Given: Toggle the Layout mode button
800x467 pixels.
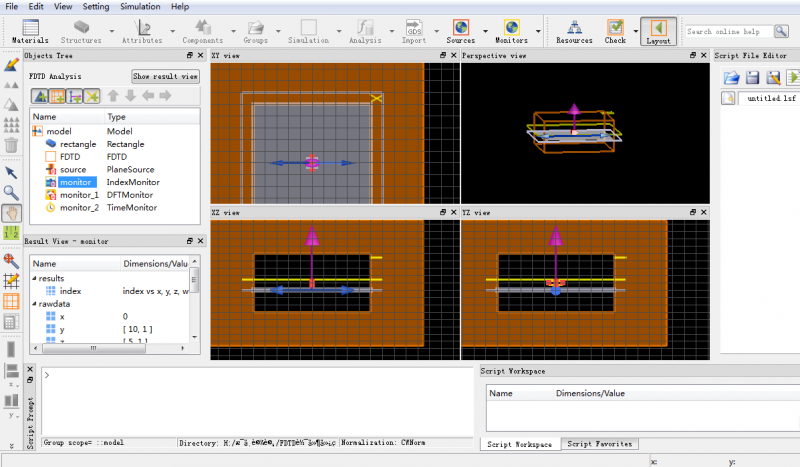Looking at the screenshot, I should (x=658, y=31).
